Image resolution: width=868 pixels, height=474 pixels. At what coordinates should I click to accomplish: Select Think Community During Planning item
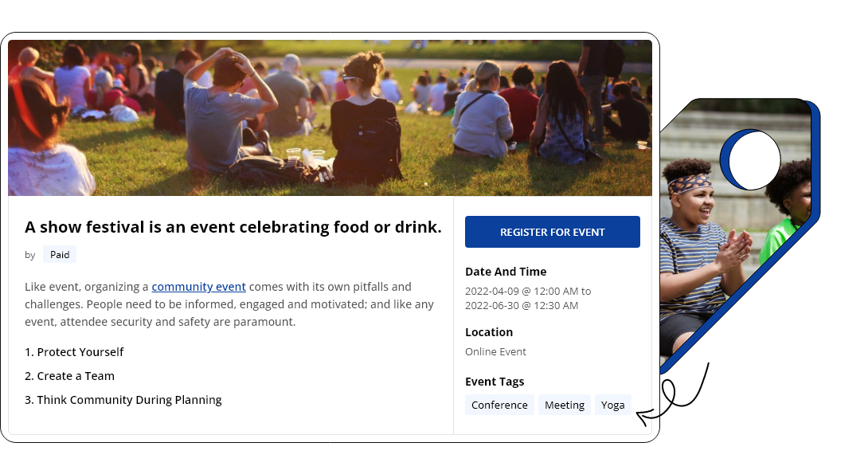[x=123, y=400]
